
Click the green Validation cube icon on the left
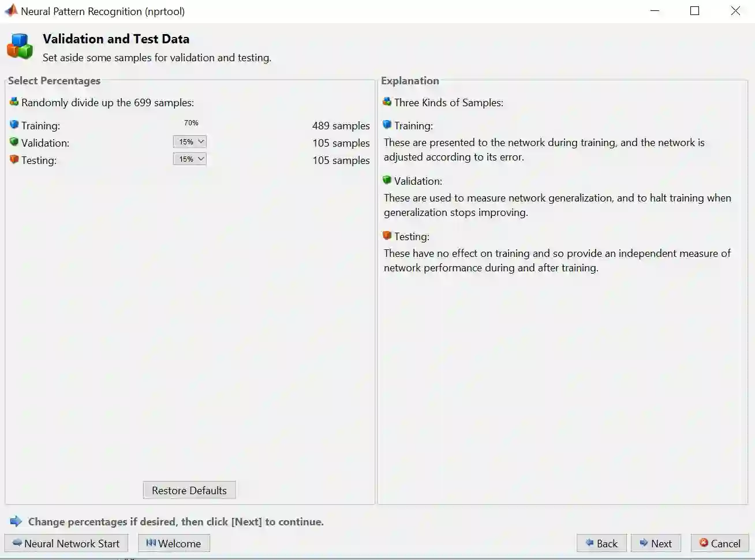14,142
